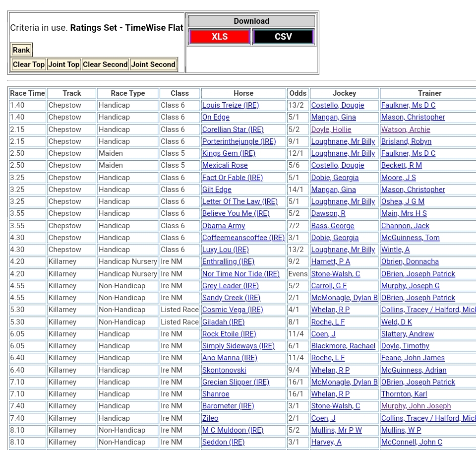Open horse Louis Treize (IRE)

click(231, 105)
